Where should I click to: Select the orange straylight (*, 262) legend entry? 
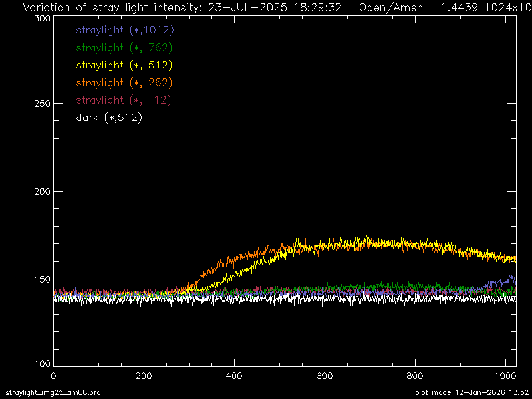click(x=124, y=82)
